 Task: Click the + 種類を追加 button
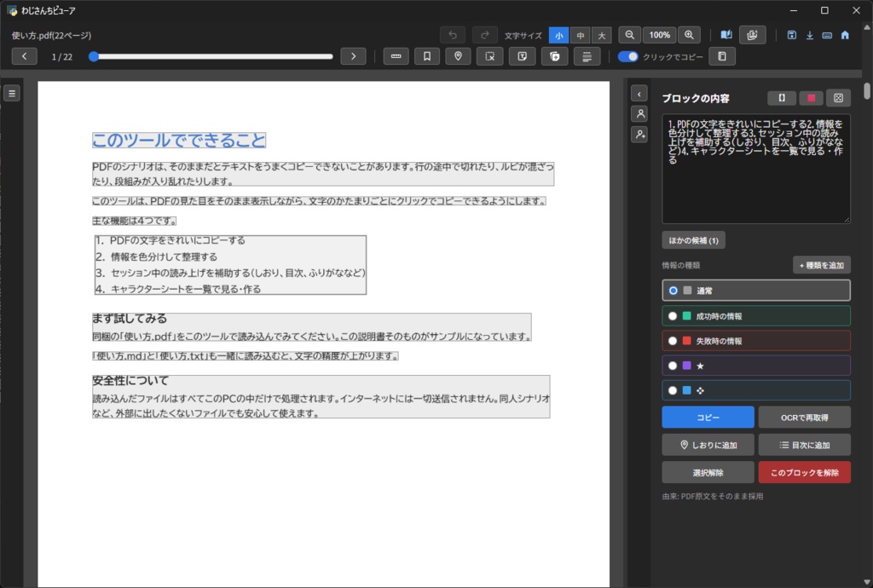[x=822, y=265]
